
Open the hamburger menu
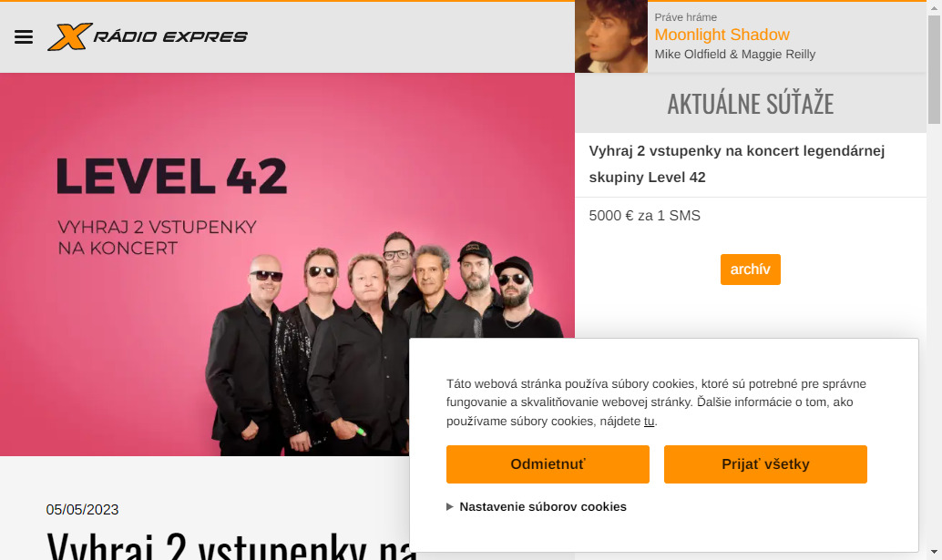click(24, 37)
